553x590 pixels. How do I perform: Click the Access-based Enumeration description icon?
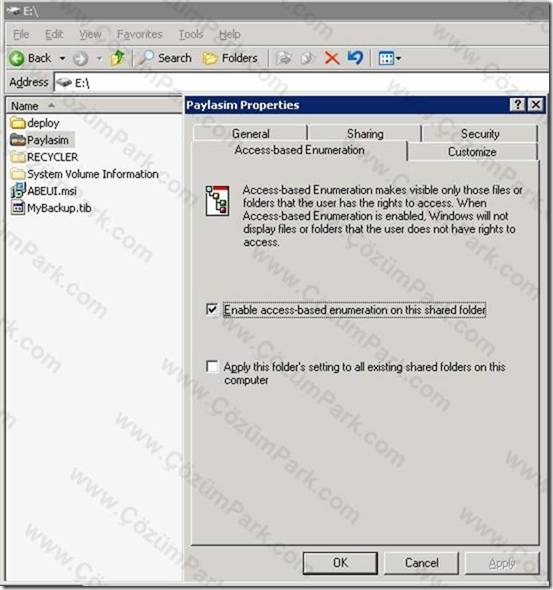point(217,200)
